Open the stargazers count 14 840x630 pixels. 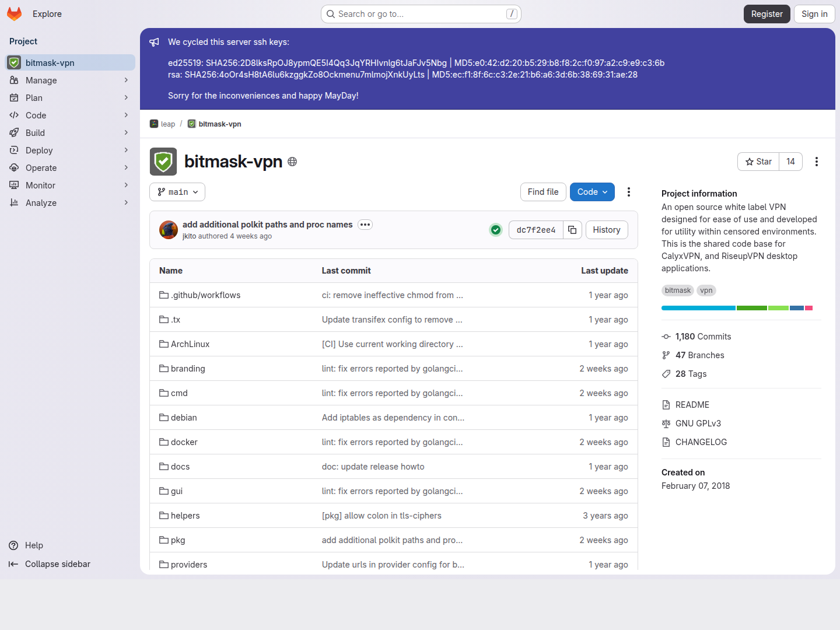(790, 162)
